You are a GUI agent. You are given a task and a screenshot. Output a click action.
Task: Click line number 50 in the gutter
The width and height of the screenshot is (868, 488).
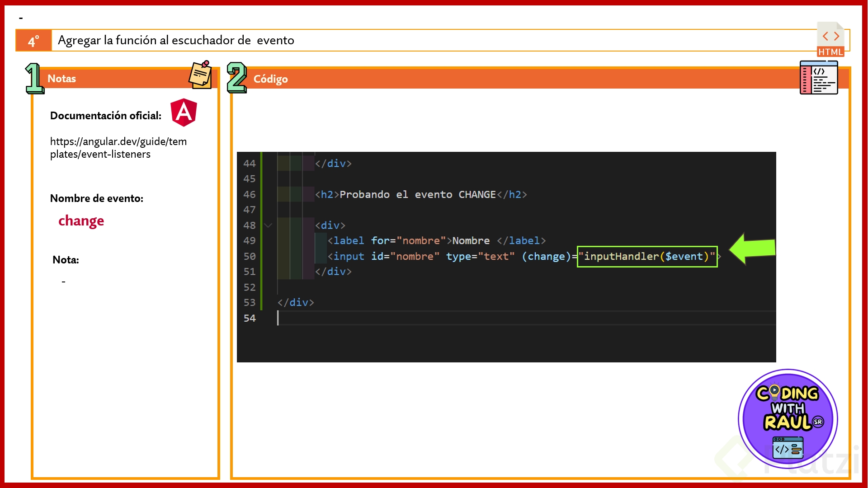coord(250,257)
